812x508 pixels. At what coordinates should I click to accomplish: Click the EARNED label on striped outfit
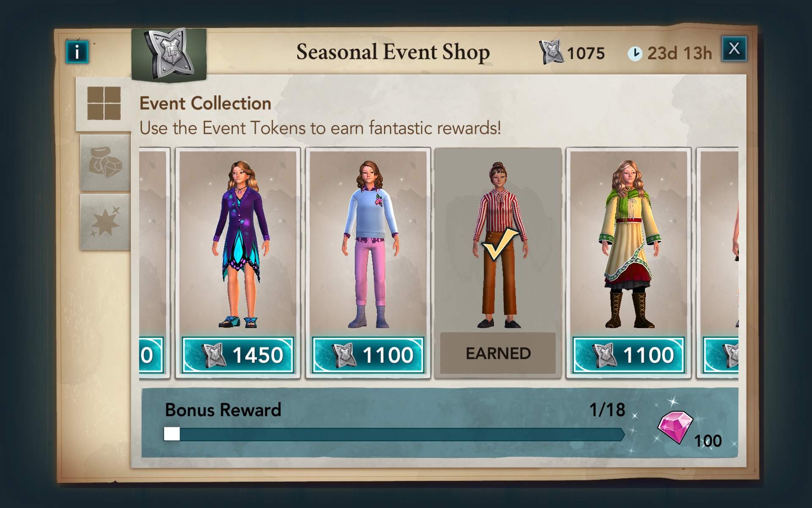pos(498,353)
